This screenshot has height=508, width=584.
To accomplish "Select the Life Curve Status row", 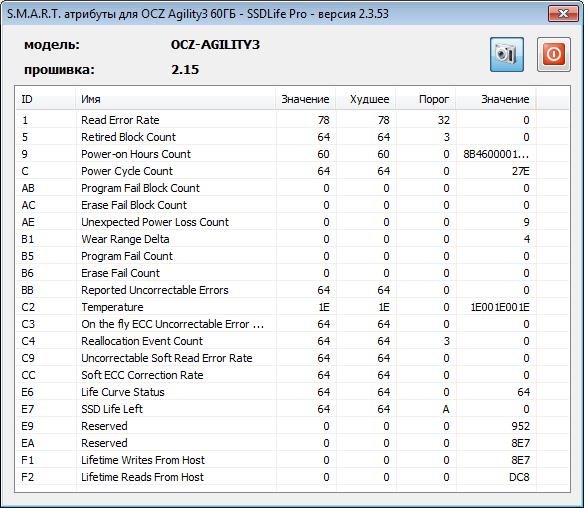I will (276, 392).
